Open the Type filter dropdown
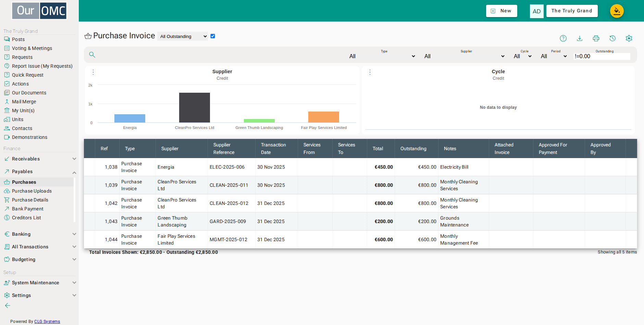Viewport: 644px width, 325px height. [382, 56]
